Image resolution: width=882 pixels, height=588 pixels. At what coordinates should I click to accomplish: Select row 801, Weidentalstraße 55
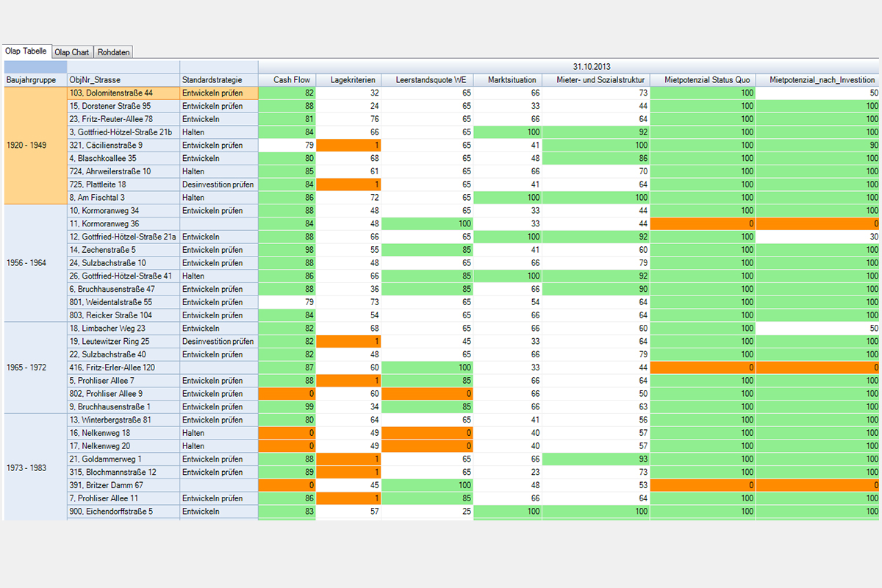[x=123, y=302]
